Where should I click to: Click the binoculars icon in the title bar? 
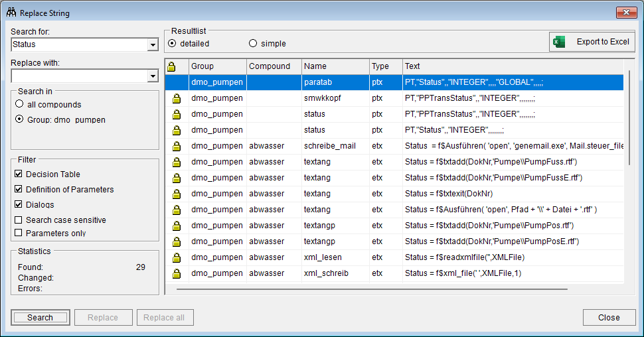[11, 13]
